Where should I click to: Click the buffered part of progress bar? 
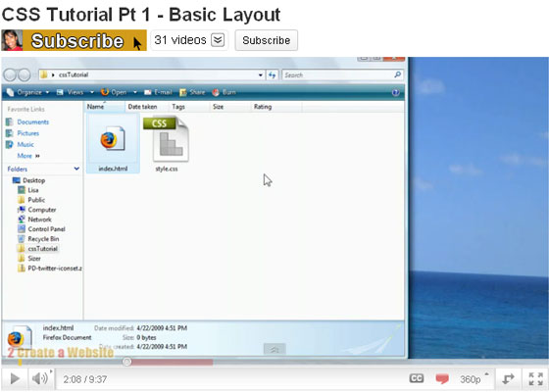coord(173,362)
